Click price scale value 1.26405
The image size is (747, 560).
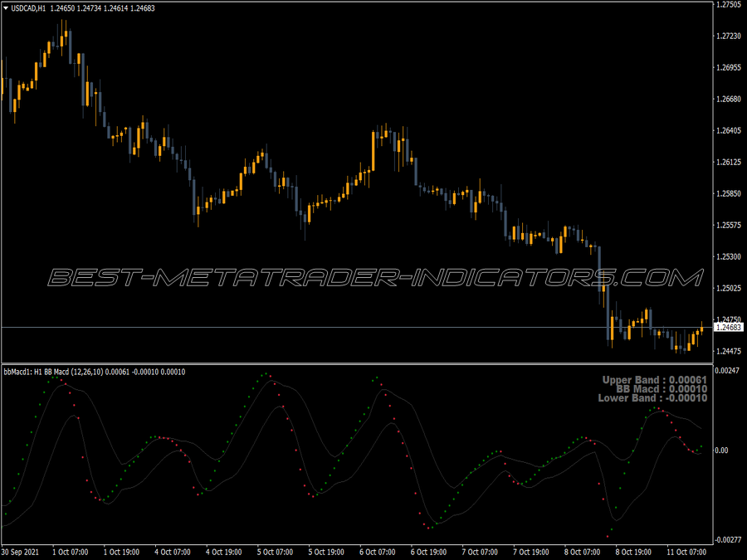tap(729, 130)
